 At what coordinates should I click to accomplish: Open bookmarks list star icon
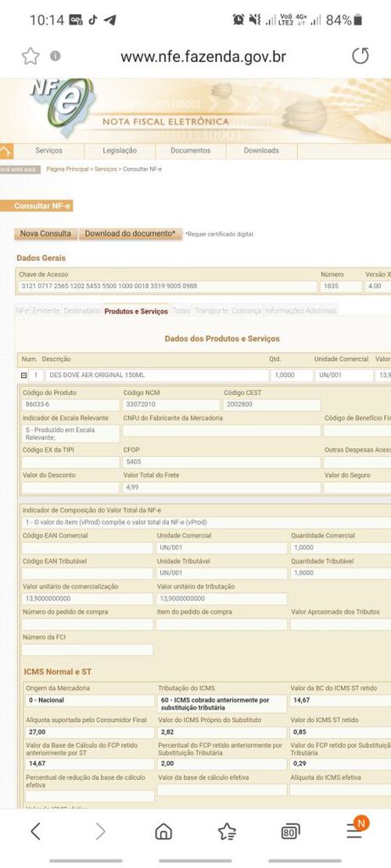(x=227, y=831)
